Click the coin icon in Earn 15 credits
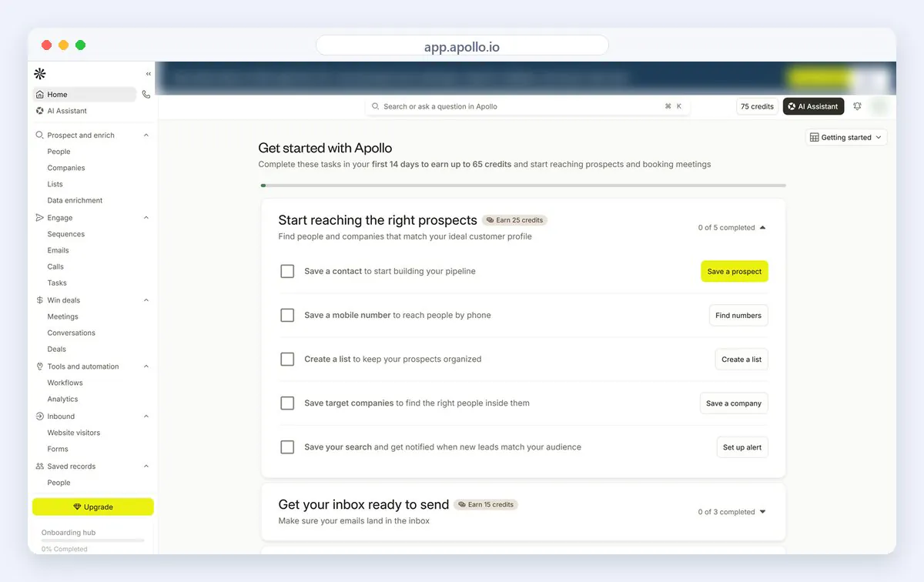This screenshot has height=582, width=924. click(x=462, y=504)
